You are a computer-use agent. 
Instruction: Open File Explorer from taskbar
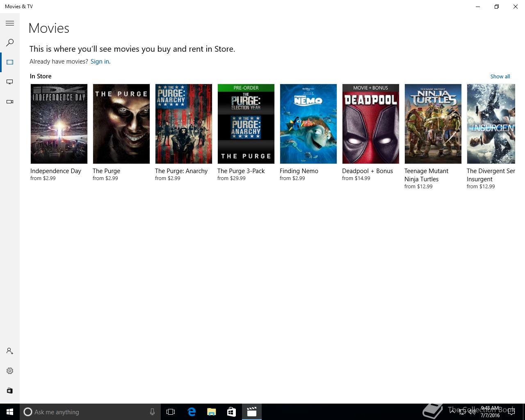pos(211,412)
